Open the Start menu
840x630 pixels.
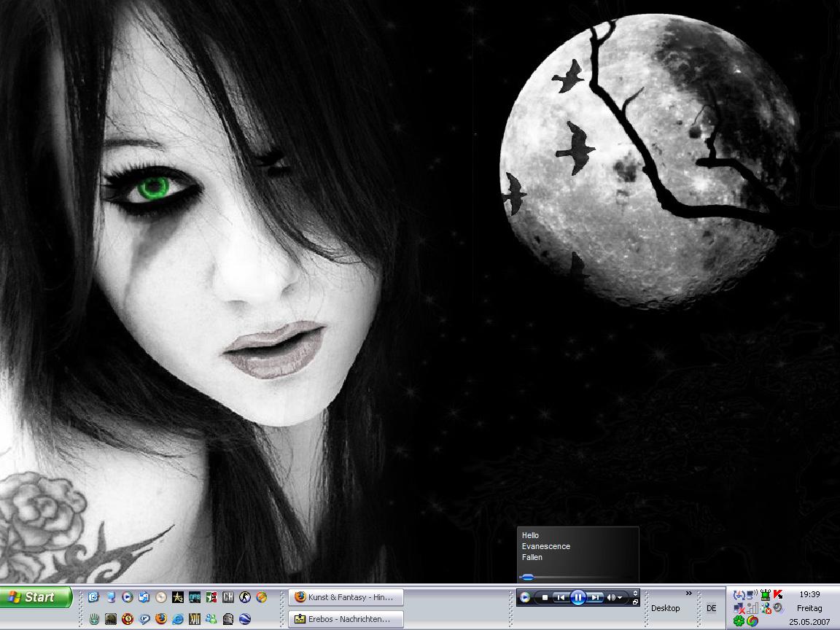[x=36, y=597]
